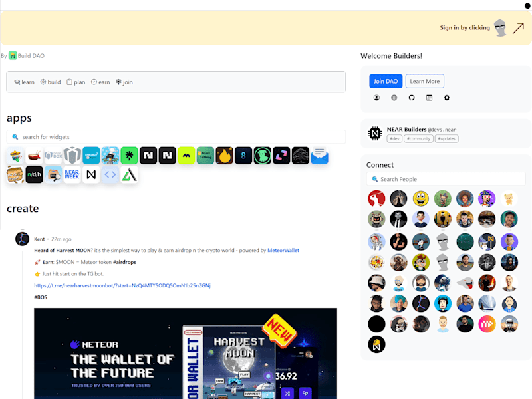Screen dimensions: 532x399
Task: Open the calendar icon in welcome panel
Action: pos(429,98)
